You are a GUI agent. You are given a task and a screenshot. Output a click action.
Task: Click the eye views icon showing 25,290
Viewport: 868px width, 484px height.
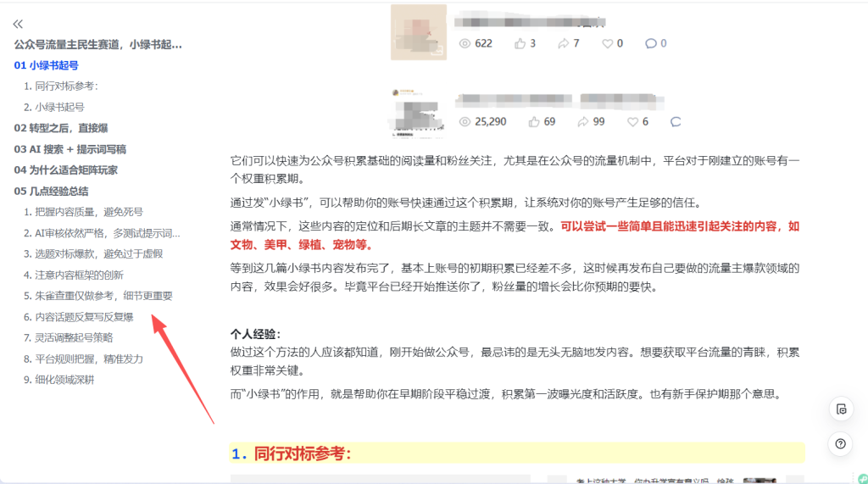pos(464,122)
